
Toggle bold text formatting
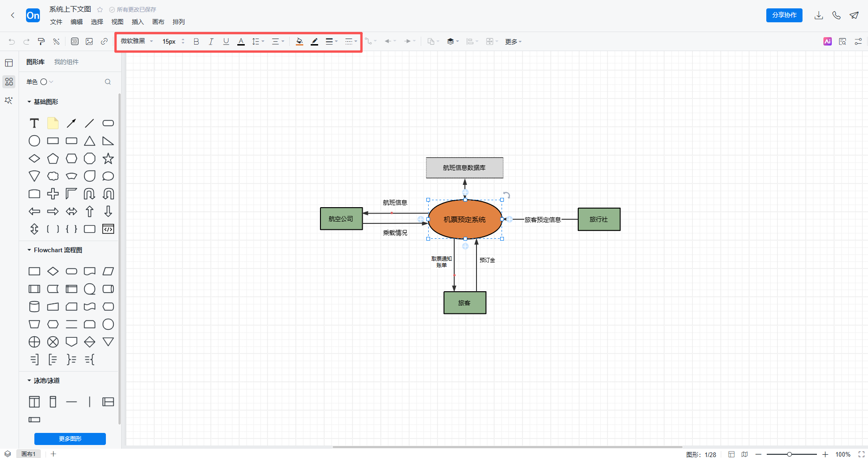tap(196, 41)
